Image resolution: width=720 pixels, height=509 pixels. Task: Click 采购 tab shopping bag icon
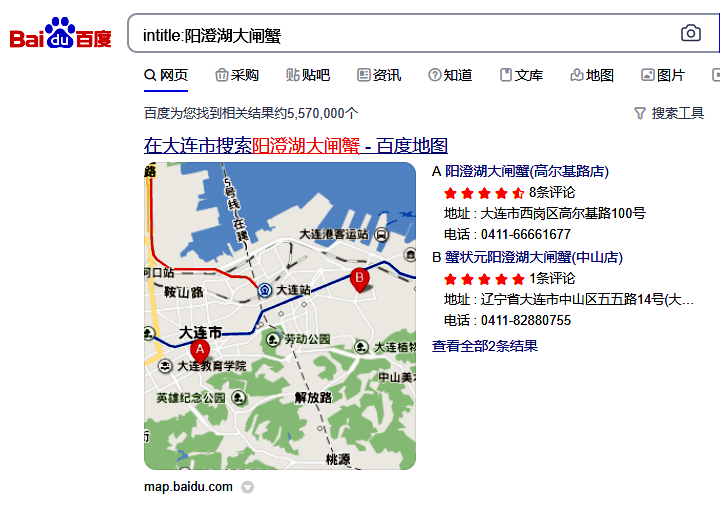[222, 75]
